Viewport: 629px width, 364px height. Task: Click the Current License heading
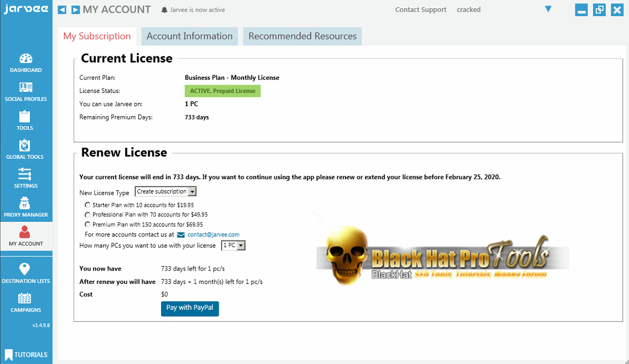coord(127,59)
